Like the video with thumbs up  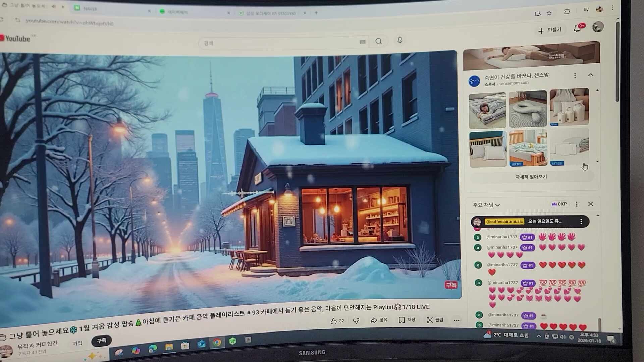[337, 321]
